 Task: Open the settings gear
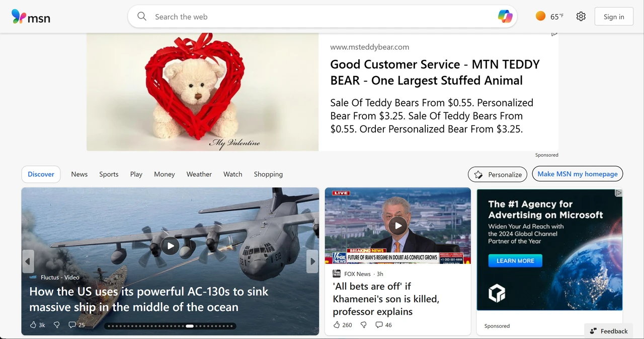point(581,16)
